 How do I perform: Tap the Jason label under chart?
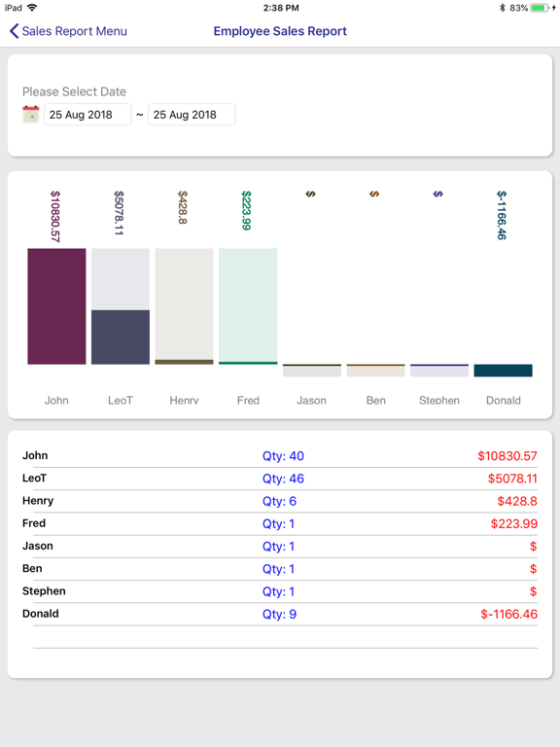tap(311, 401)
